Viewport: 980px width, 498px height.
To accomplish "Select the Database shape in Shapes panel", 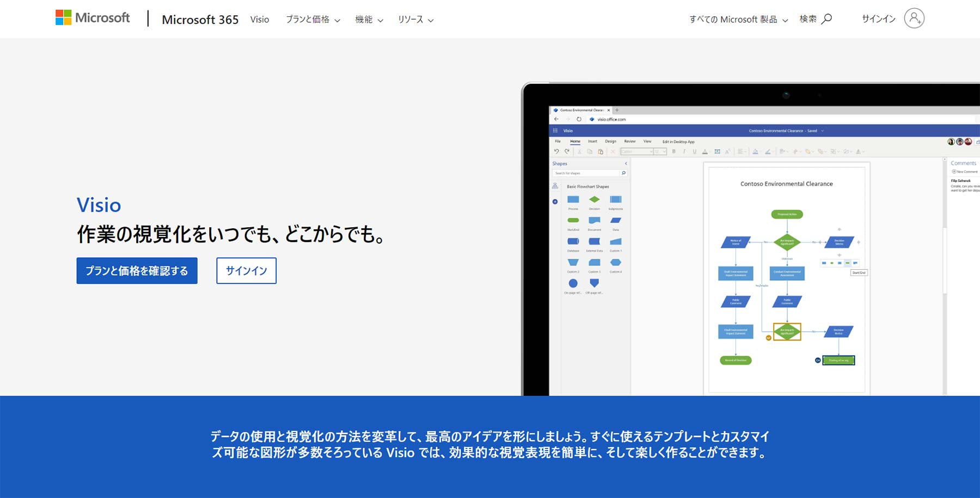I will tap(573, 241).
